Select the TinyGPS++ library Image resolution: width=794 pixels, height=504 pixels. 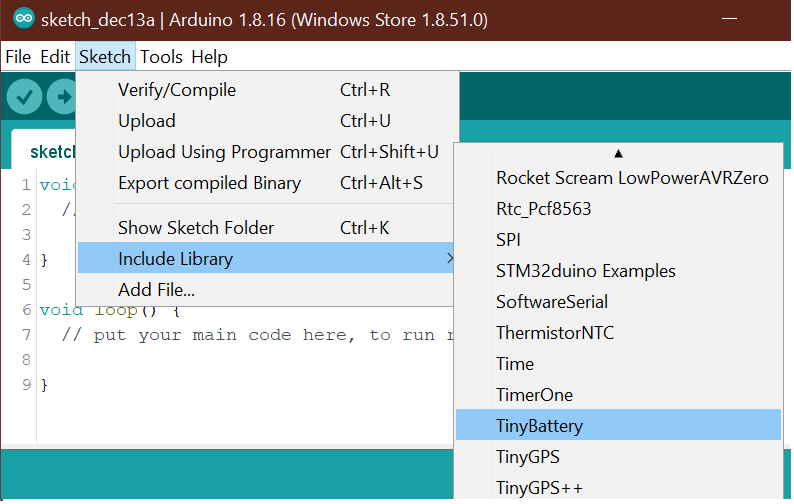coord(618,488)
